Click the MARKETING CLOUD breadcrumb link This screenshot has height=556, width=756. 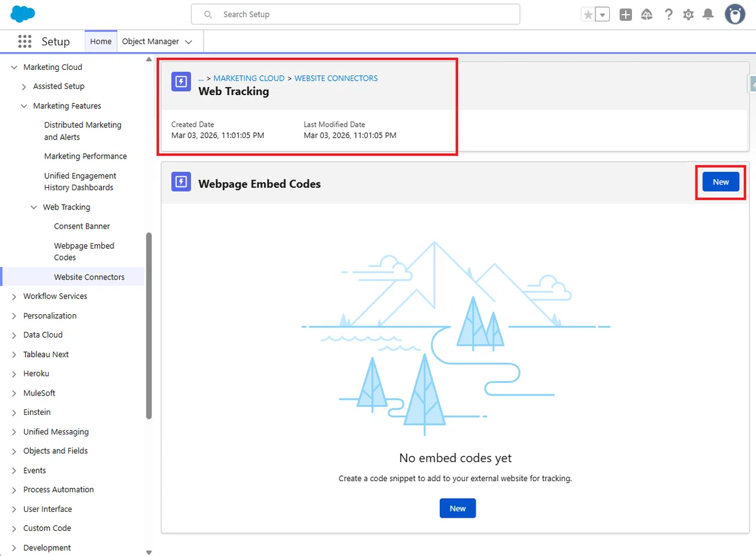[x=249, y=78]
